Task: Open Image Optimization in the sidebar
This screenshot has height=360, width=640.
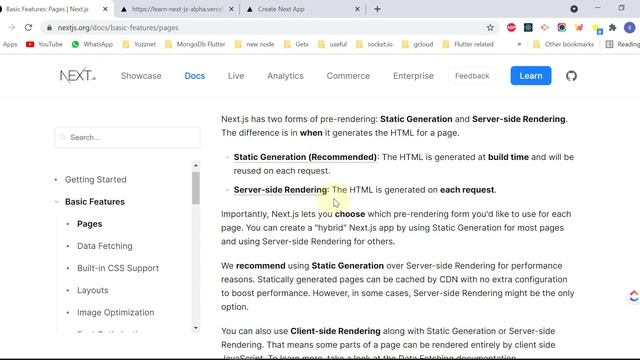Action: [x=116, y=312]
